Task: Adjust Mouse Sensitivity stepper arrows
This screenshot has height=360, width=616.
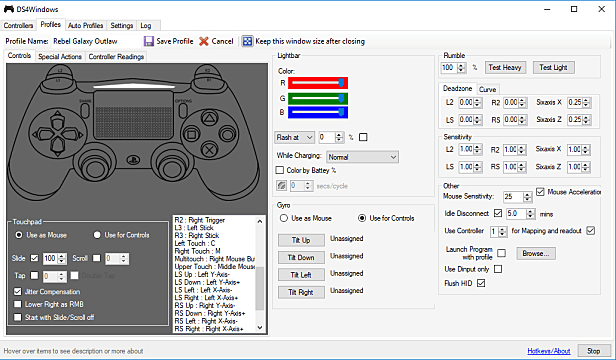Action: pyautogui.click(x=527, y=197)
